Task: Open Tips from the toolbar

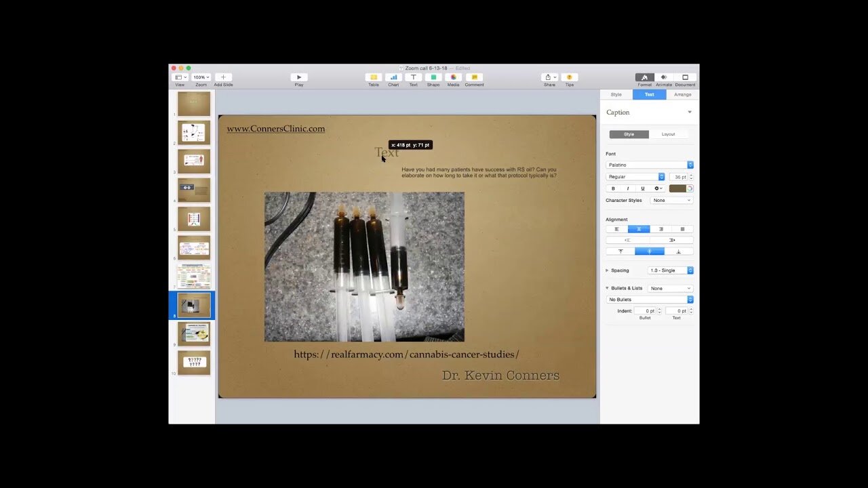Action: [x=570, y=77]
